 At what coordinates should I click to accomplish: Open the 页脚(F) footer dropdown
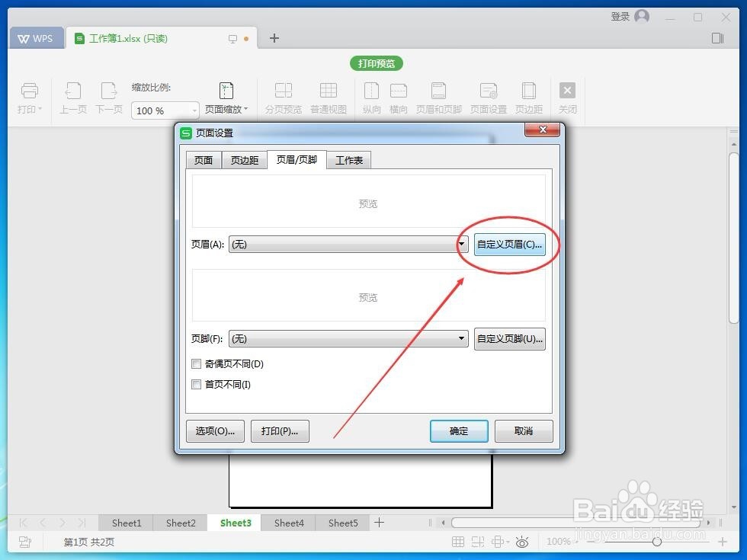[x=460, y=338]
